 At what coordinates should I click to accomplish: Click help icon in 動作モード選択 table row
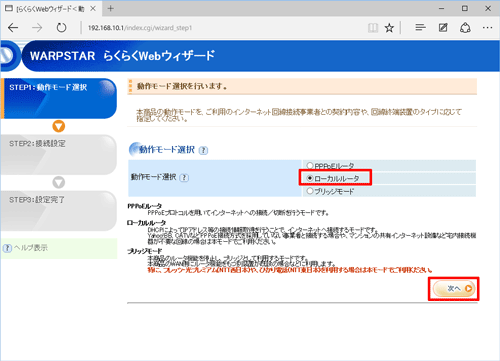point(184,178)
